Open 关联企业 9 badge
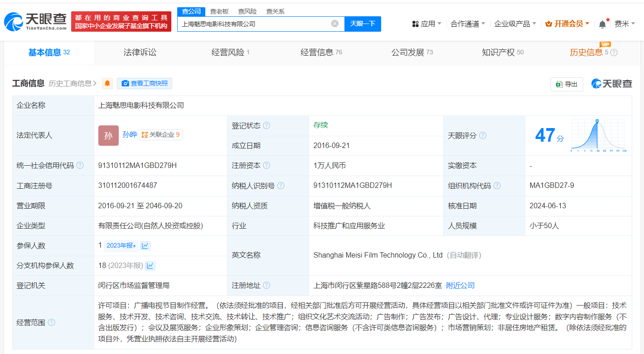 [x=160, y=134]
